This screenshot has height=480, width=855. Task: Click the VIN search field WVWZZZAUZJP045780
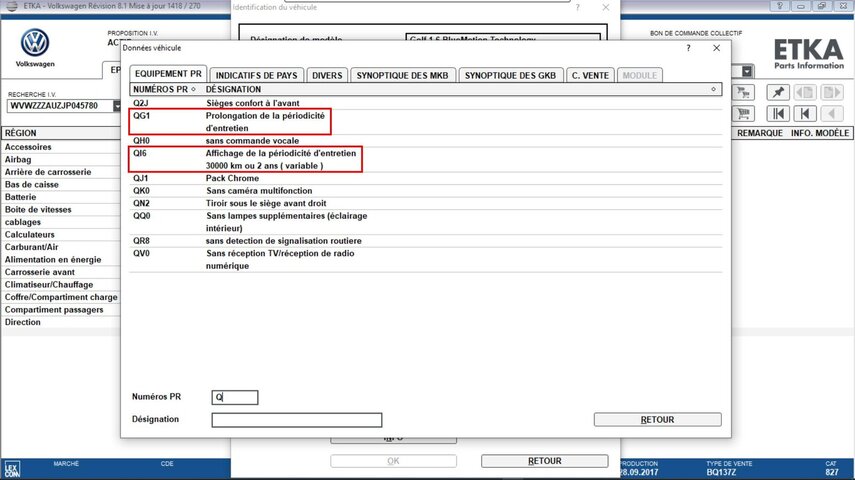tap(59, 106)
